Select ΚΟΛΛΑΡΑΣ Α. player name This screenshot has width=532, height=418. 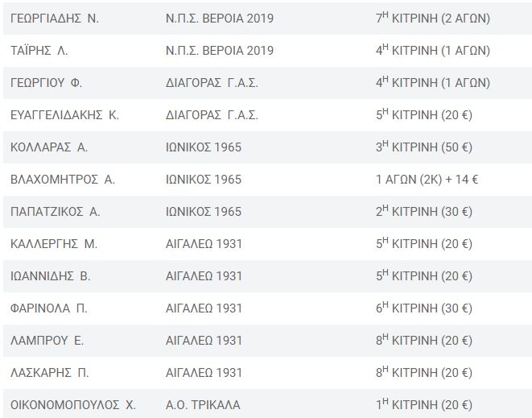49,147
